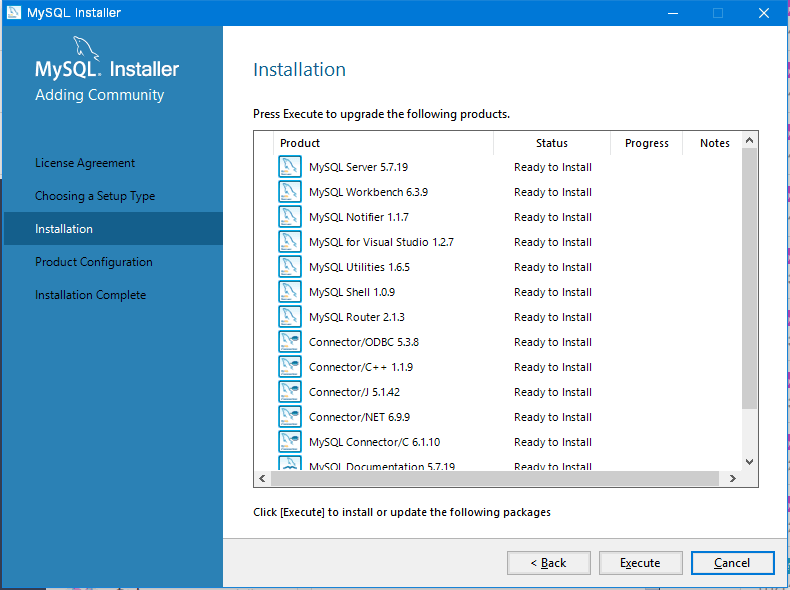The width and height of the screenshot is (790, 590).
Task: Click the MySQL Shell 1.0.9 icon
Action: pyautogui.click(x=290, y=292)
